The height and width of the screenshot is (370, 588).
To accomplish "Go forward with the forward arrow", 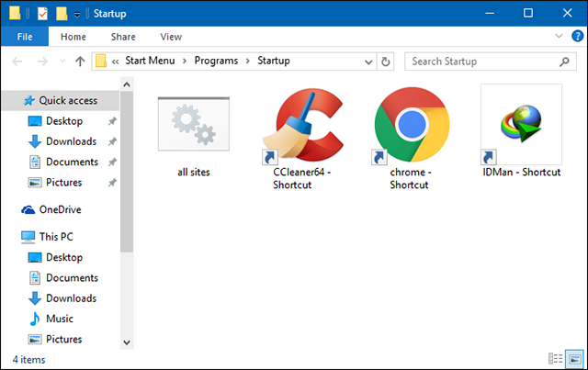I will click(x=42, y=62).
